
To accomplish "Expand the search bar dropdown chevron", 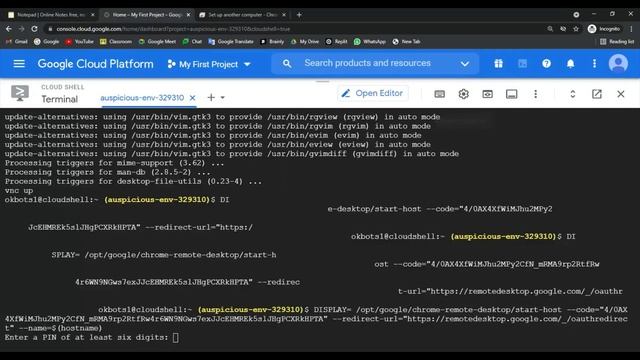I will (x=464, y=64).
